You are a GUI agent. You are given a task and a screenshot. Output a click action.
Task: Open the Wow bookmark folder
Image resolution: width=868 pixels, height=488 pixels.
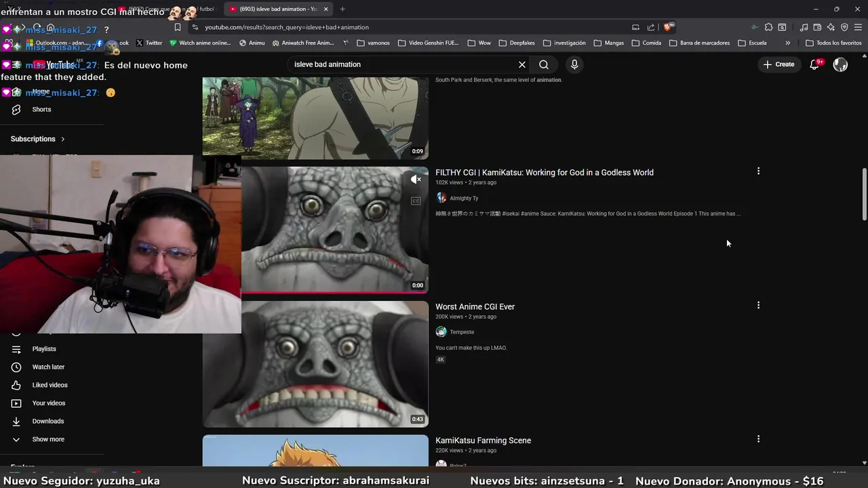click(x=479, y=43)
